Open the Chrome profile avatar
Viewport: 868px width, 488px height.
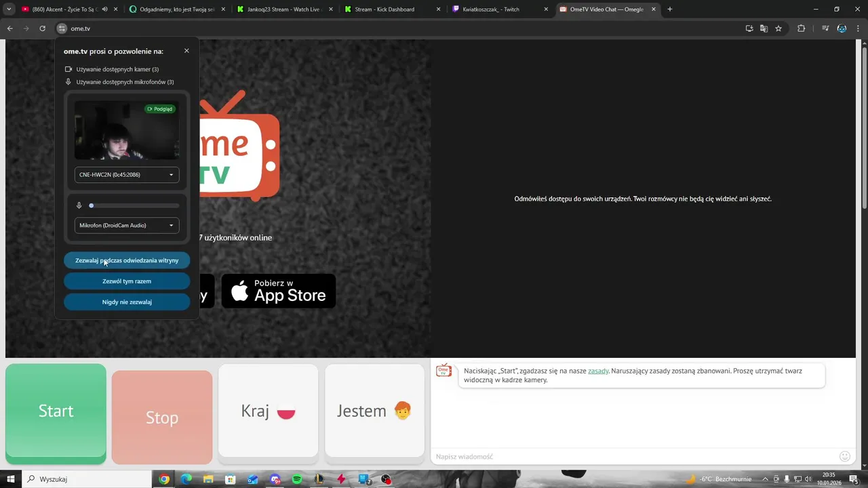point(842,28)
